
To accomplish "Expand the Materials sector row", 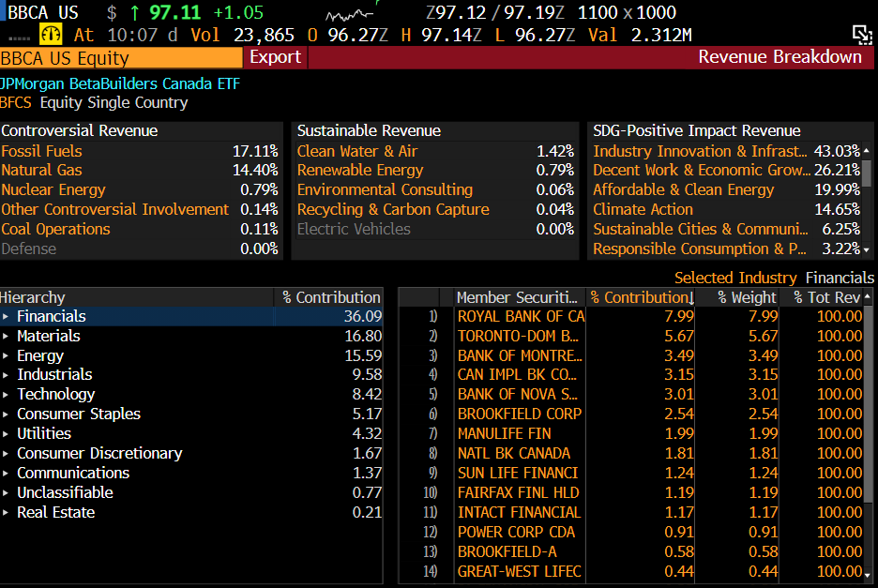I will click(x=7, y=336).
